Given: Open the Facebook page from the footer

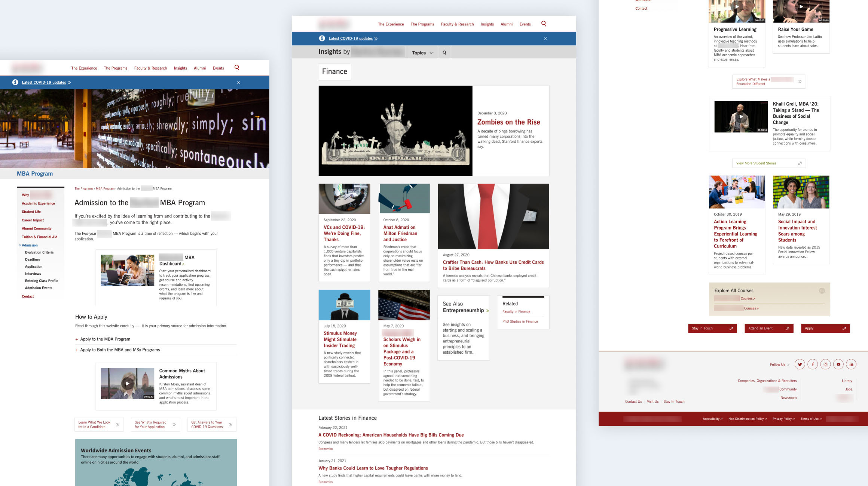Looking at the screenshot, I should coord(812,364).
